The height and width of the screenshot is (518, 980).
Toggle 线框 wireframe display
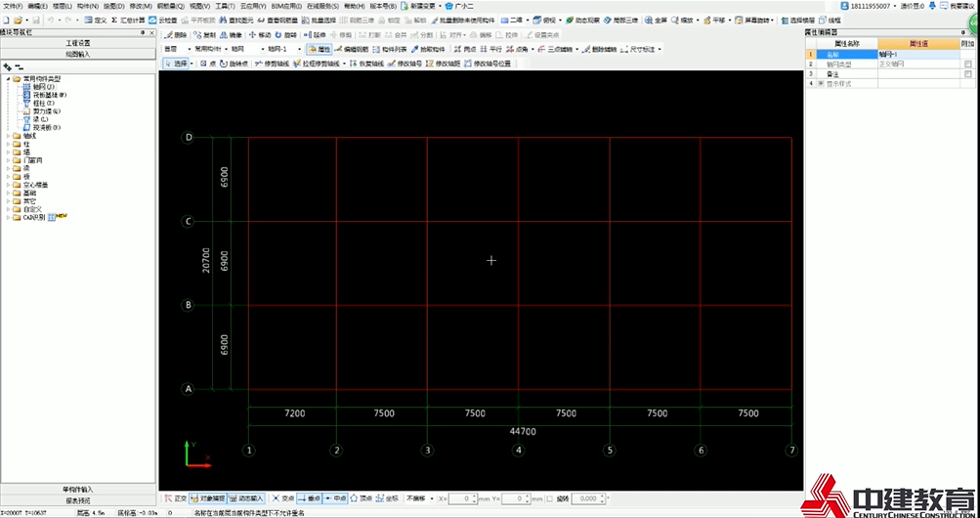(830, 20)
